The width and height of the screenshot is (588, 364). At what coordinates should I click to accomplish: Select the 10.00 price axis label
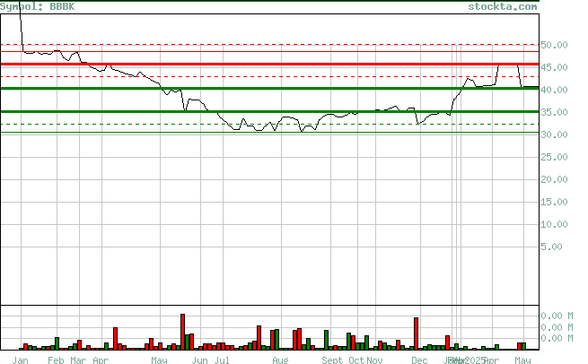[x=554, y=225]
